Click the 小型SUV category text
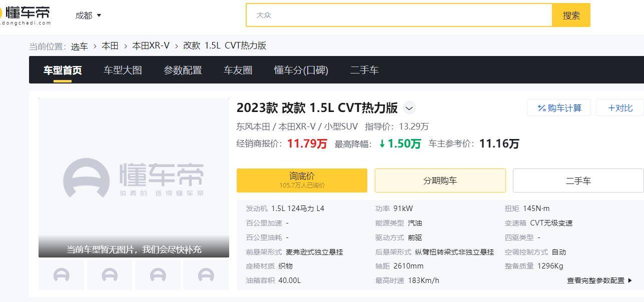The width and height of the screenshot is (644, 302). click(x=341, y=126)
